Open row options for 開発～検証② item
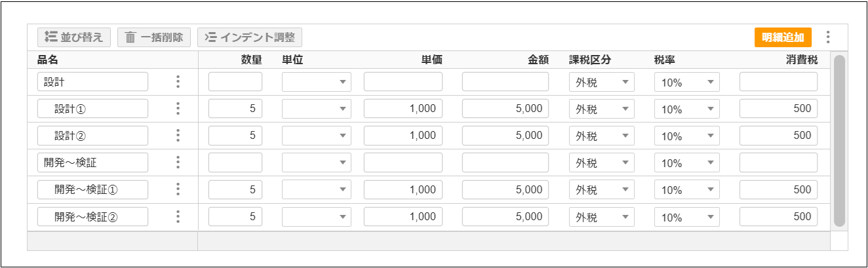Image resolution: width=868 pixels, height=268 pixels. click(178, 216)
